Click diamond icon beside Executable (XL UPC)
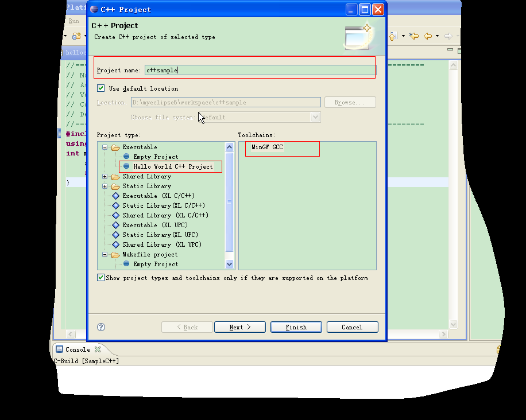 [116, 225]
